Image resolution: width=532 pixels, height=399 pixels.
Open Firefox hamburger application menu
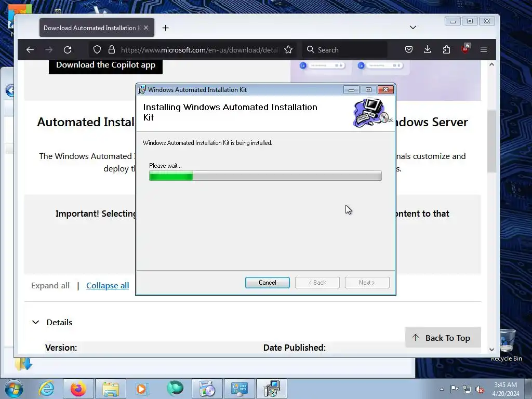[484, 50]
